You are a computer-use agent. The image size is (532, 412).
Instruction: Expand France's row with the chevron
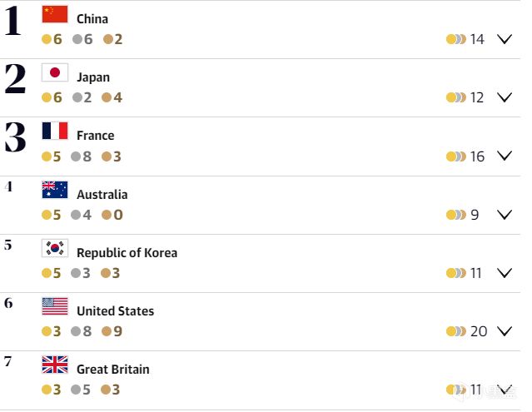point(504,156)
